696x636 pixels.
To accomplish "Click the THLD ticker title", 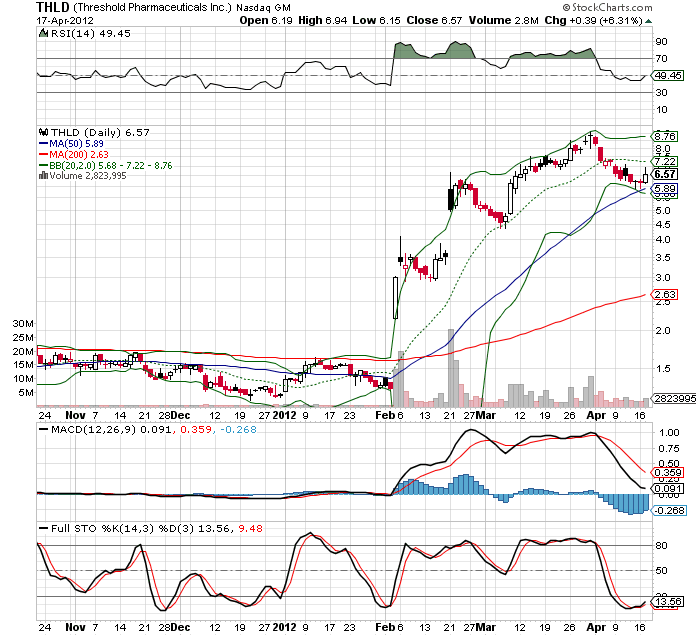I will pos(53,8).
